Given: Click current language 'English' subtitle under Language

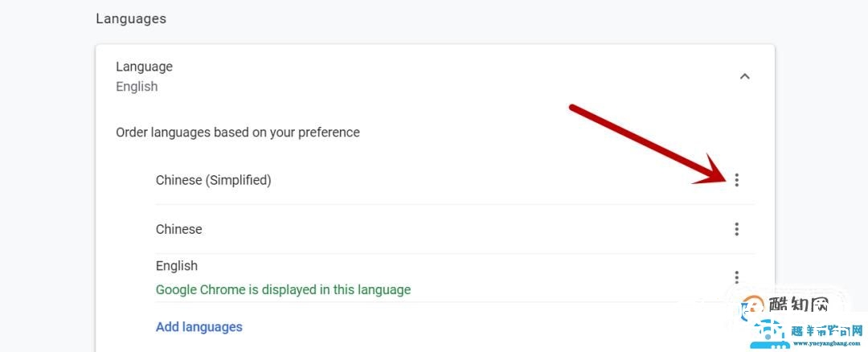Looking at the screenshot, I should click(x=137, y=87).
